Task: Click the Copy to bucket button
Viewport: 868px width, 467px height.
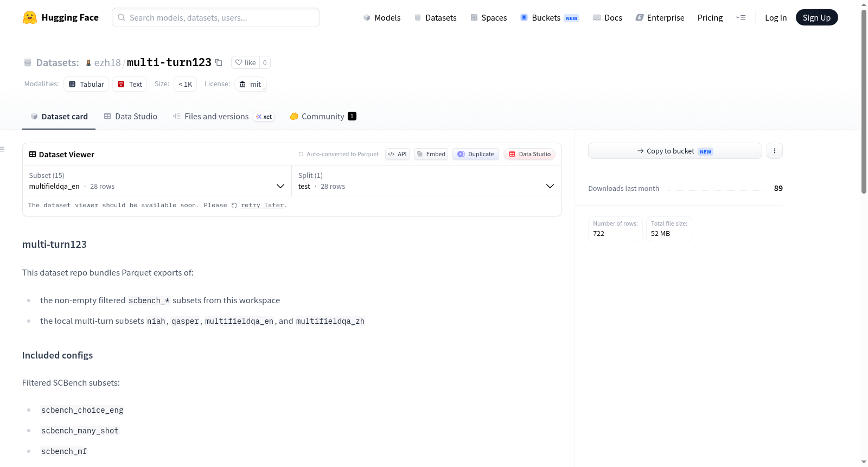Action: (675, 151)
